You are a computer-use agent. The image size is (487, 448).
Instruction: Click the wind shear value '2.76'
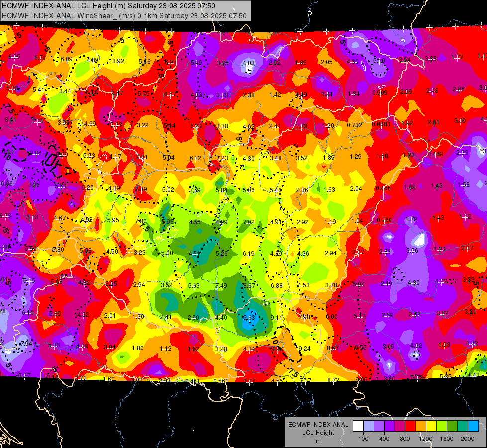[302, 190]
